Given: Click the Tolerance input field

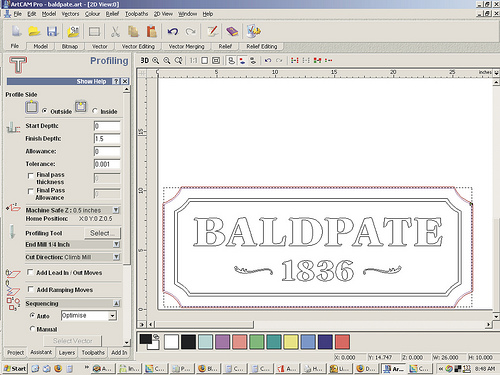Looking at the screenshot, I should (x=107, y=164).
